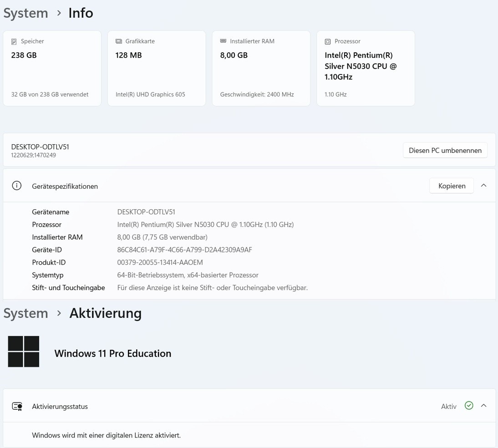The height and width of the screenshot is (448, 498).
Task: Click the 32 GB von 238 GB verwendet text
Action: 50,94
